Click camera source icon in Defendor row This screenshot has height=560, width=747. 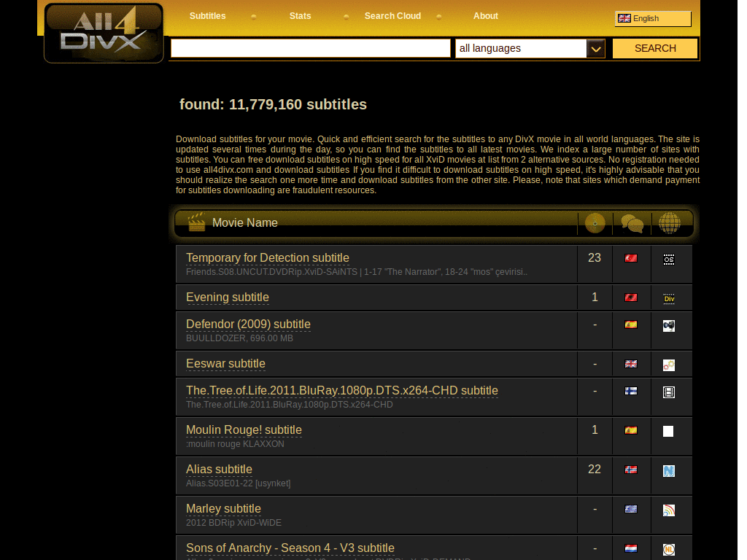669,326
